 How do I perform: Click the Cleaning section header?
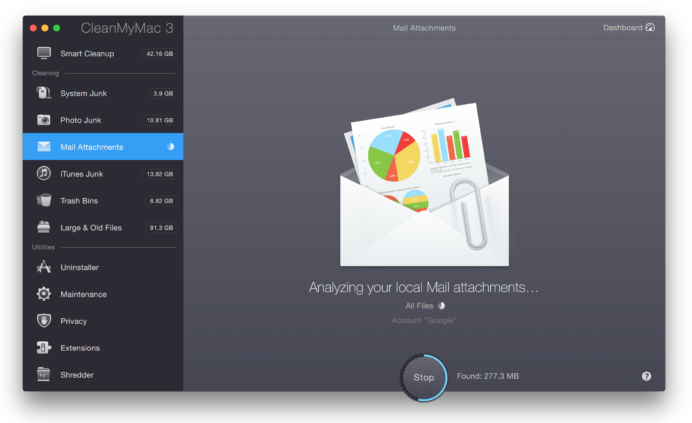(x=45, y=73)
